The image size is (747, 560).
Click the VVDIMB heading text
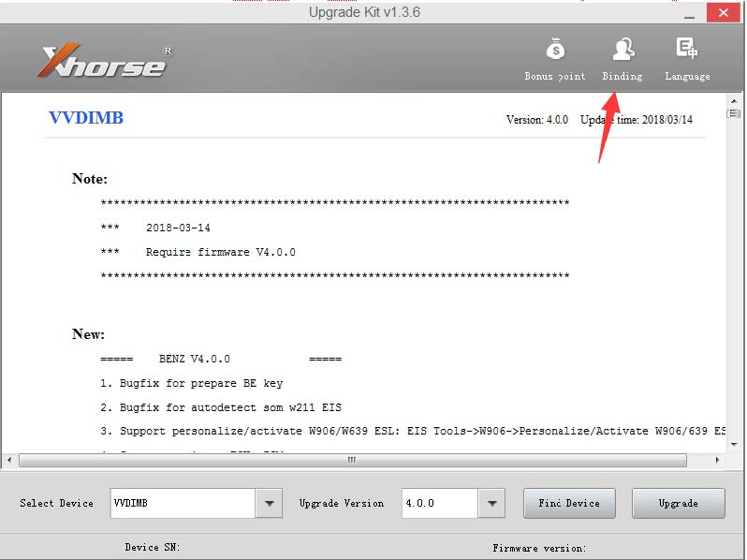pyautogui.click(x=86, y=118)
